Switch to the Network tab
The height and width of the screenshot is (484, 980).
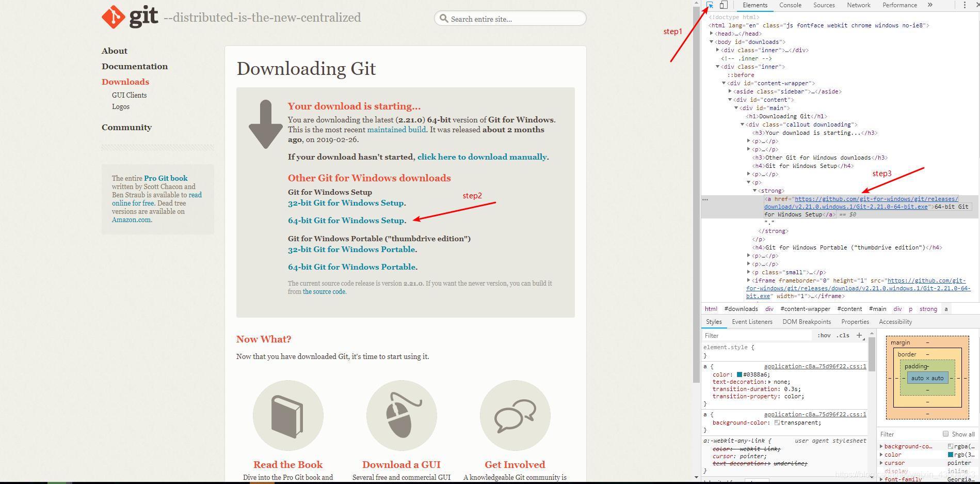click(x=858, y=5)
